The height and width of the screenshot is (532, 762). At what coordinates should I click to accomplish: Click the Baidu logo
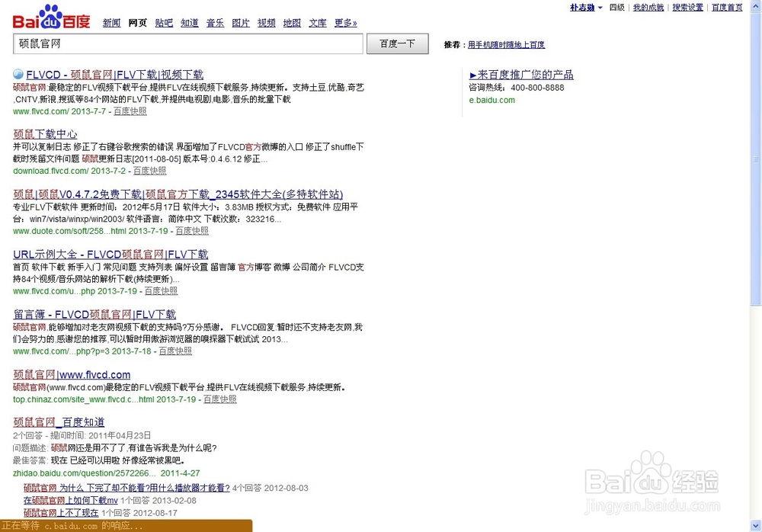coord(51,17)
